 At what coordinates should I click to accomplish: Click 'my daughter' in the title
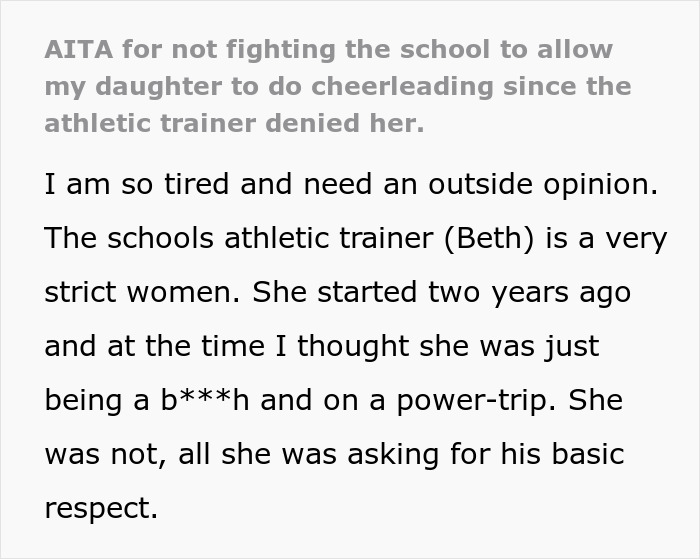133,87
